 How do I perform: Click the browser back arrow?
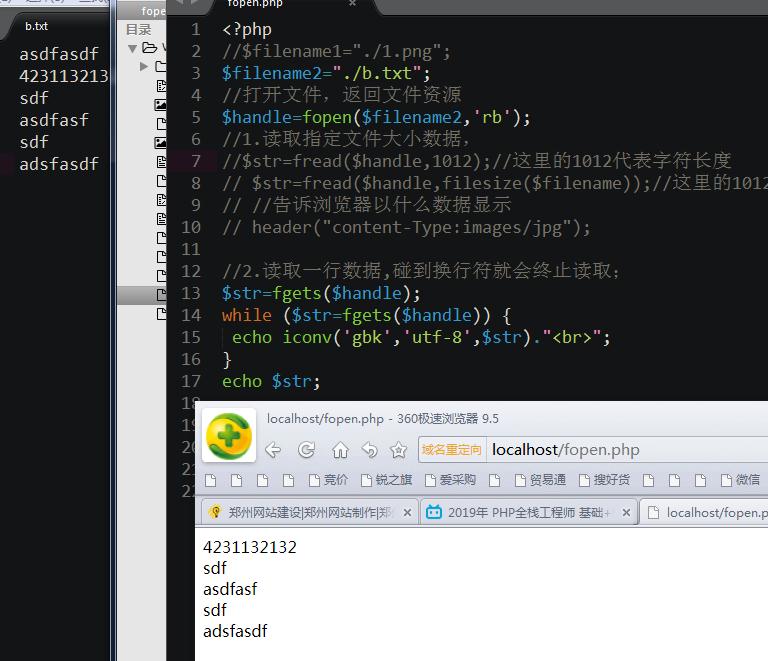(x=273, y=449)
